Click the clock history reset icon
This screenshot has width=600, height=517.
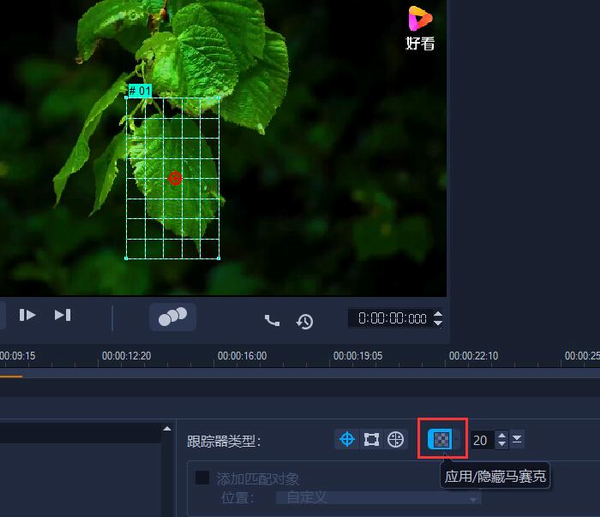pyautogui.click(x=305, y=320)
